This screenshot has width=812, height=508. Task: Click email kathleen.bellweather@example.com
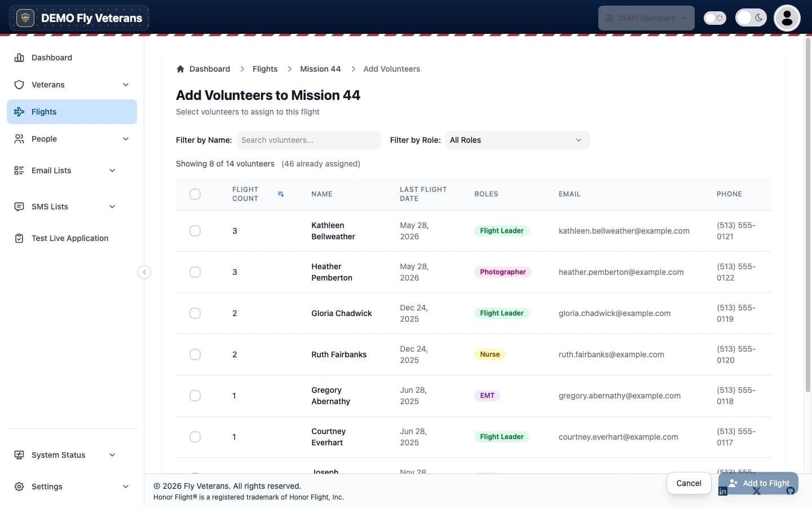tap(624, 231)
